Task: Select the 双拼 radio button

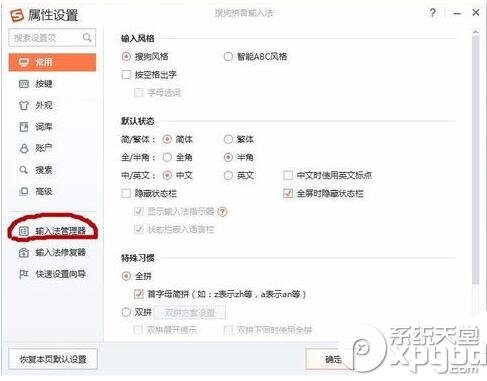Action: click(x=126, y=312)
